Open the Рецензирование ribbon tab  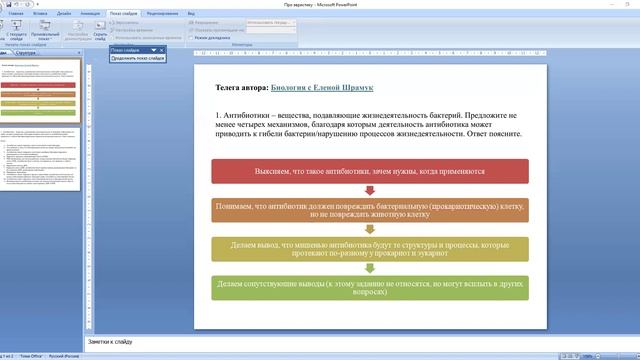coord(162,13)
